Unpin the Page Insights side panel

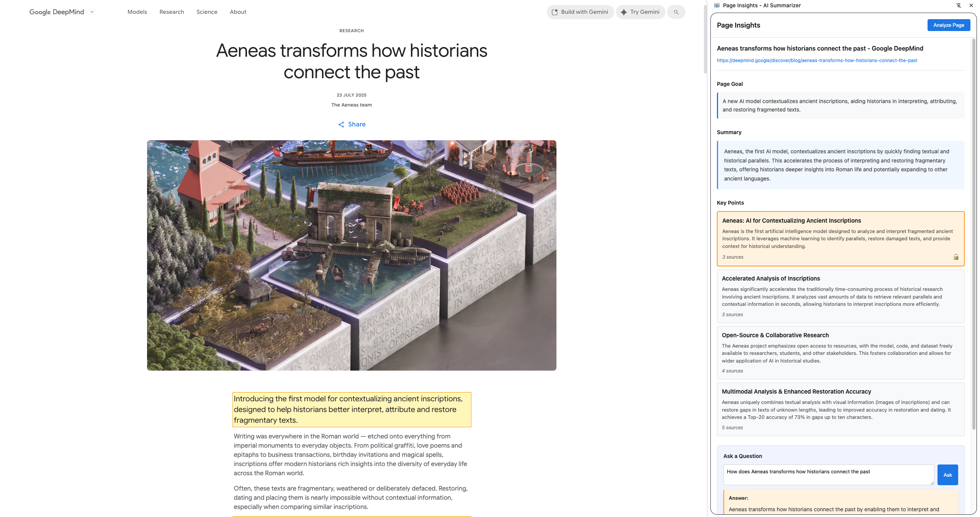point(959,5)
